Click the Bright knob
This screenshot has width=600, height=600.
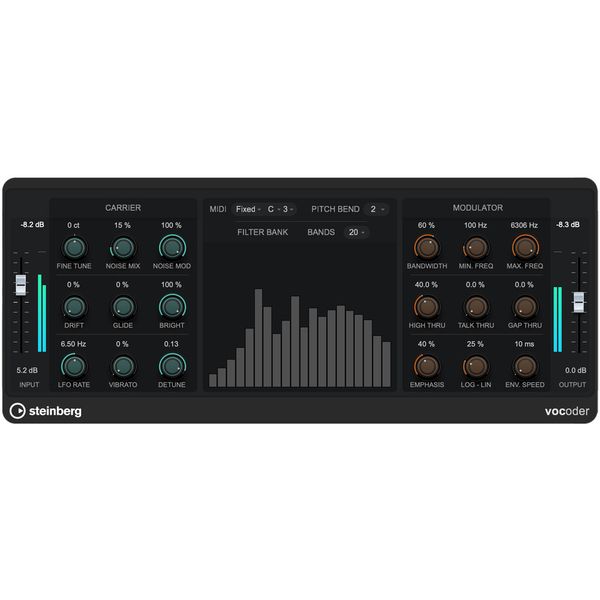point(172,307)
